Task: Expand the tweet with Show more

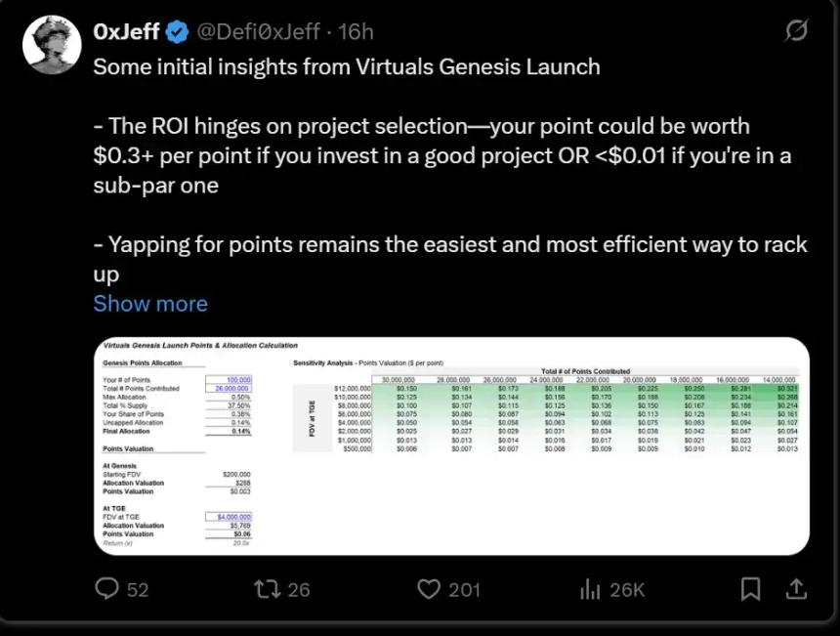Action: pyautogui.click(x=150, y=304)
